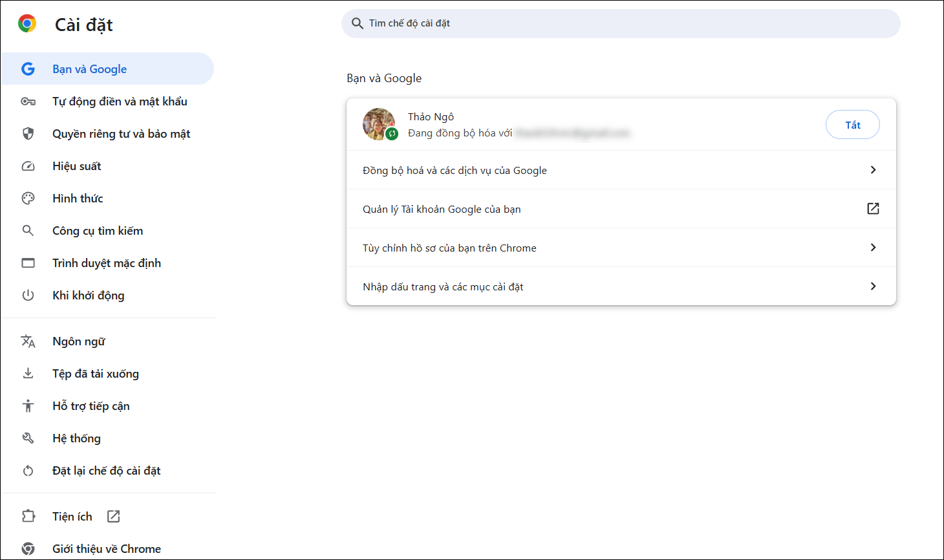The height and width of the screenshot is (560, 944).
Task: Open privacy settings via the shield icon
Action: (28, 134)
